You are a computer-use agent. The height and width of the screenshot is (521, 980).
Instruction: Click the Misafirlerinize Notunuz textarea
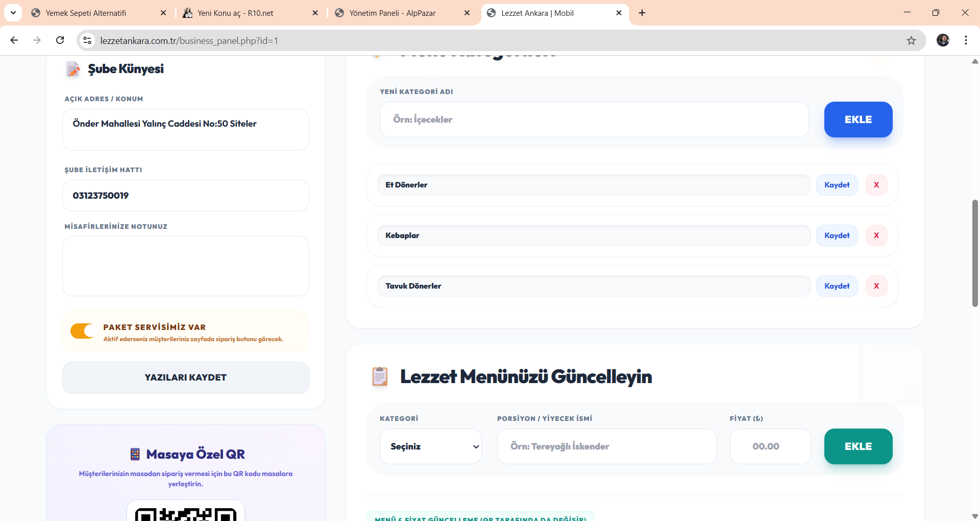tap(186, 266)
